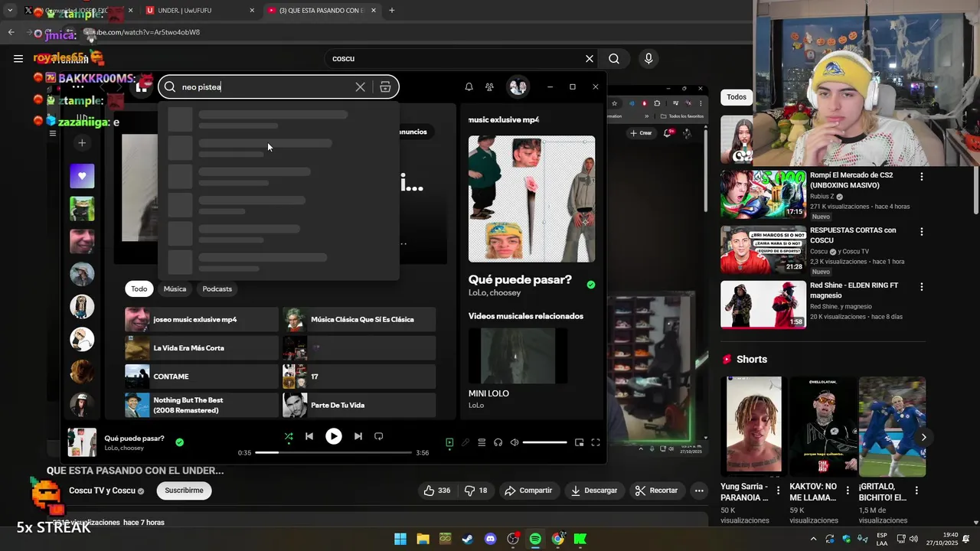
Task: Open the Spotify profile avatar menu
Action: tap(518, 87)
